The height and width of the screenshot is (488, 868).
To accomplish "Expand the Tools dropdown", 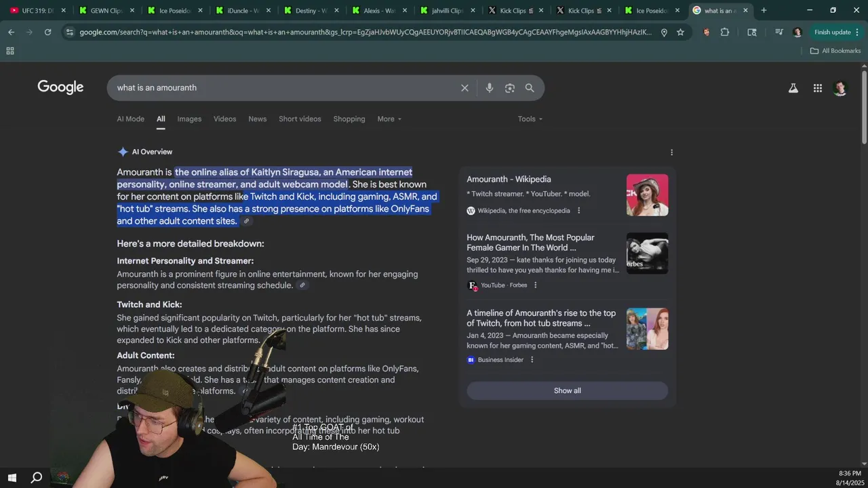I will click(530, 119).
